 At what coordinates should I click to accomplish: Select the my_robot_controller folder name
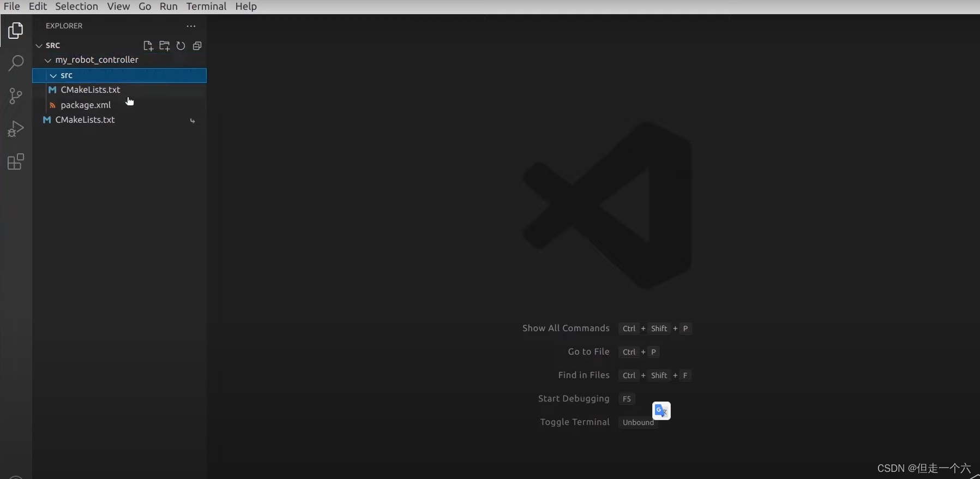(x=97, y=60)
